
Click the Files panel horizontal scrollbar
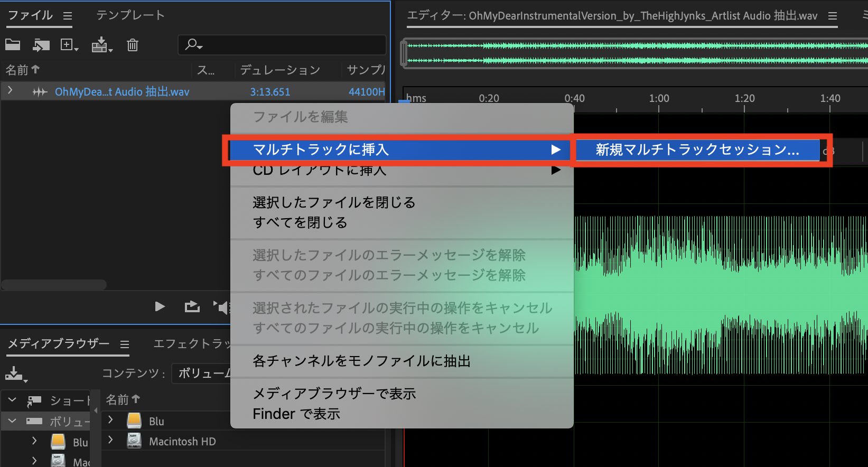click(x=54, y=285)
